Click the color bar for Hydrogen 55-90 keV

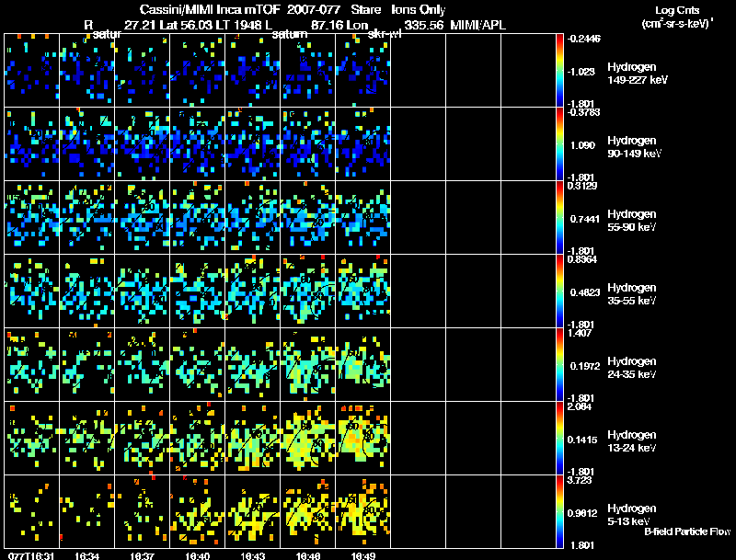click(x=559, y=218)
